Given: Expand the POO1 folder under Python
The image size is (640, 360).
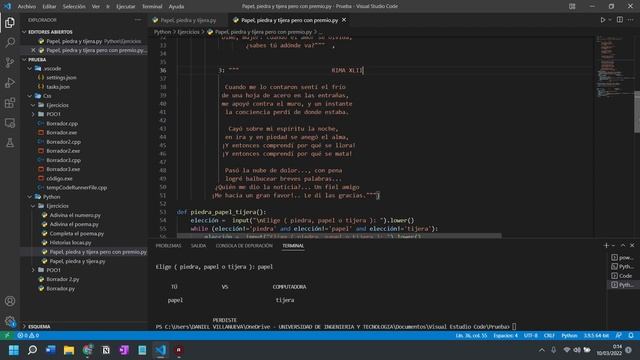Looking at the screenshot, I should 33,270.
